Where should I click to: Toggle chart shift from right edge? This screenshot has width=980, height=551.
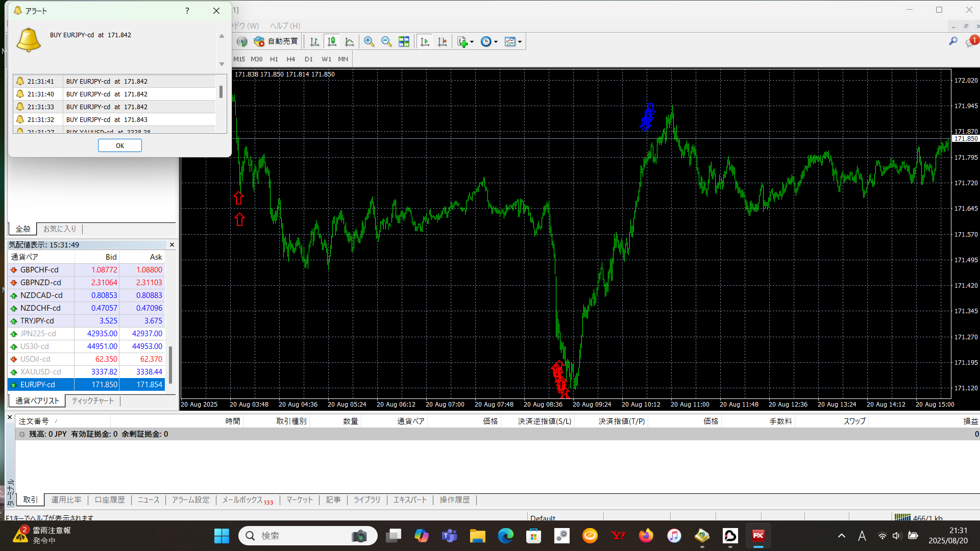click(x=443, y=42)
